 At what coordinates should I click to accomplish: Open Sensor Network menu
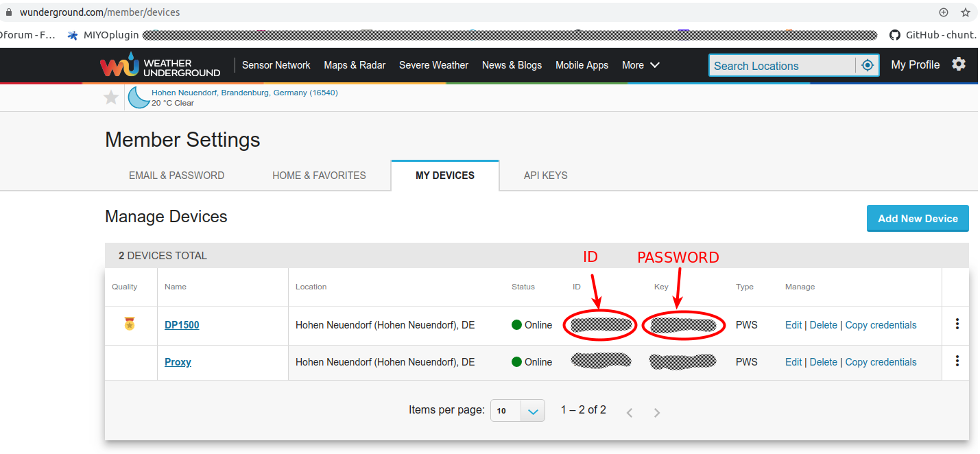[x=276, y=65]
